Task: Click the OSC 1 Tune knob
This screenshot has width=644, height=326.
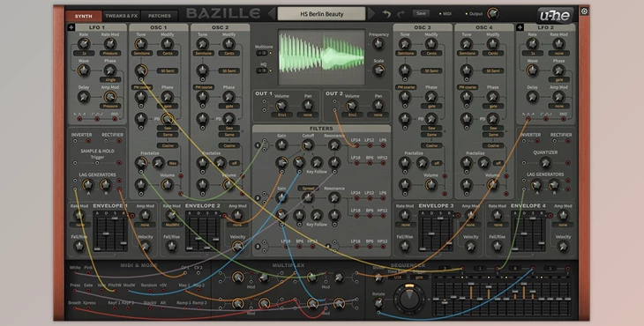Action: point(141,43)
